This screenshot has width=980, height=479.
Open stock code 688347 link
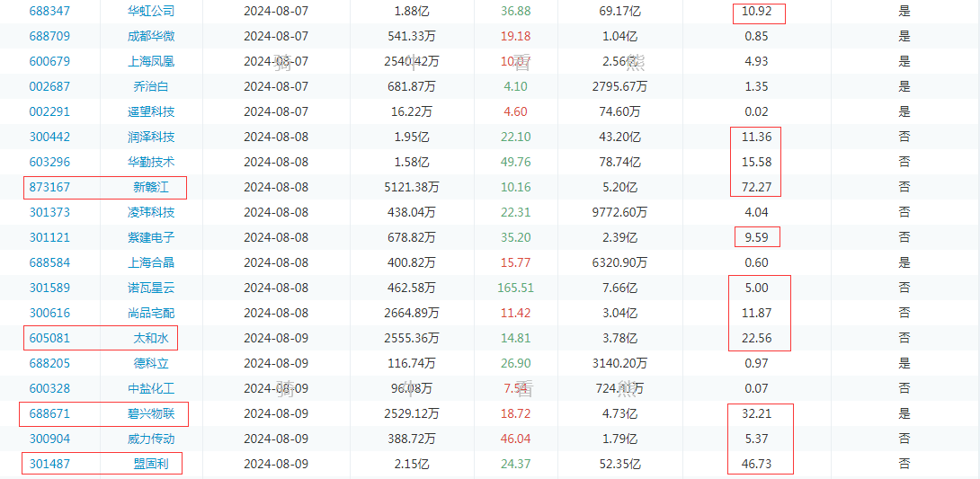[x=49, y=11]
